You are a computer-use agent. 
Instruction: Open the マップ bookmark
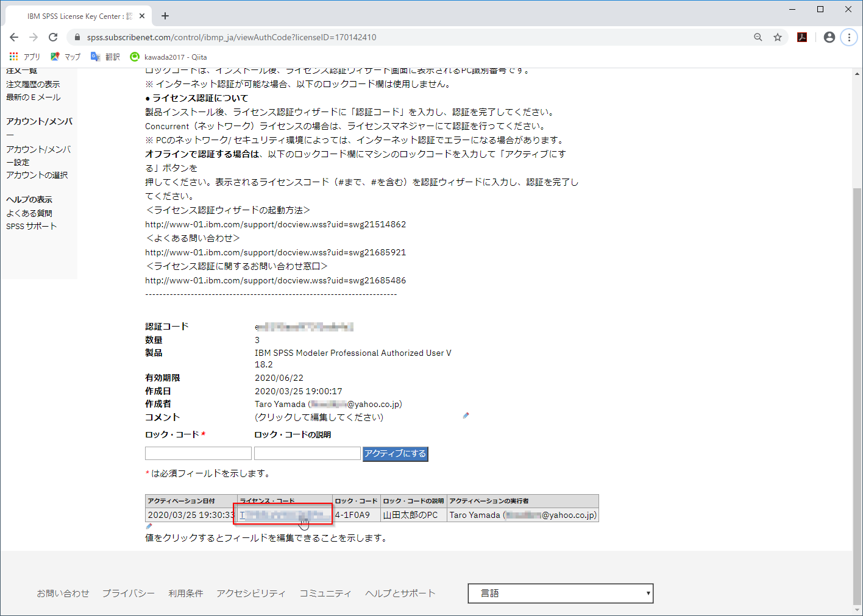65,57
